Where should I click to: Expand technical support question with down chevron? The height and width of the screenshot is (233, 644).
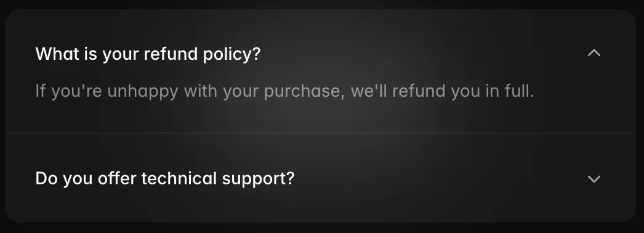point(594,179)
